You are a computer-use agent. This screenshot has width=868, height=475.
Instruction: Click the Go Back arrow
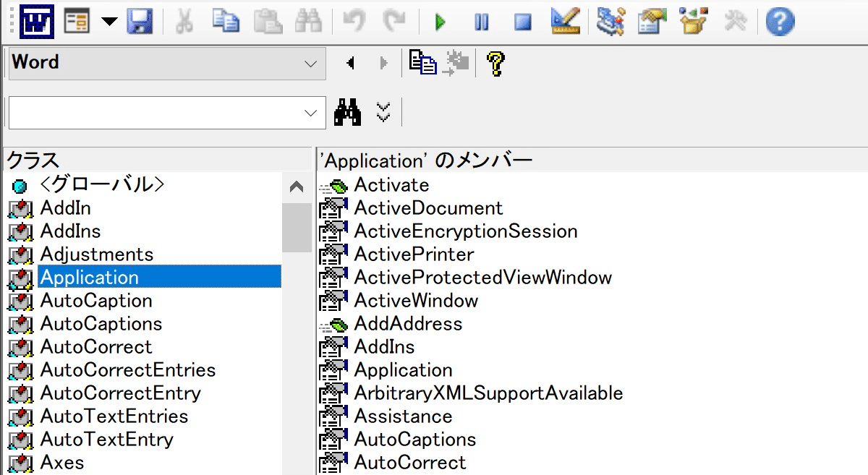coord(352,64)
